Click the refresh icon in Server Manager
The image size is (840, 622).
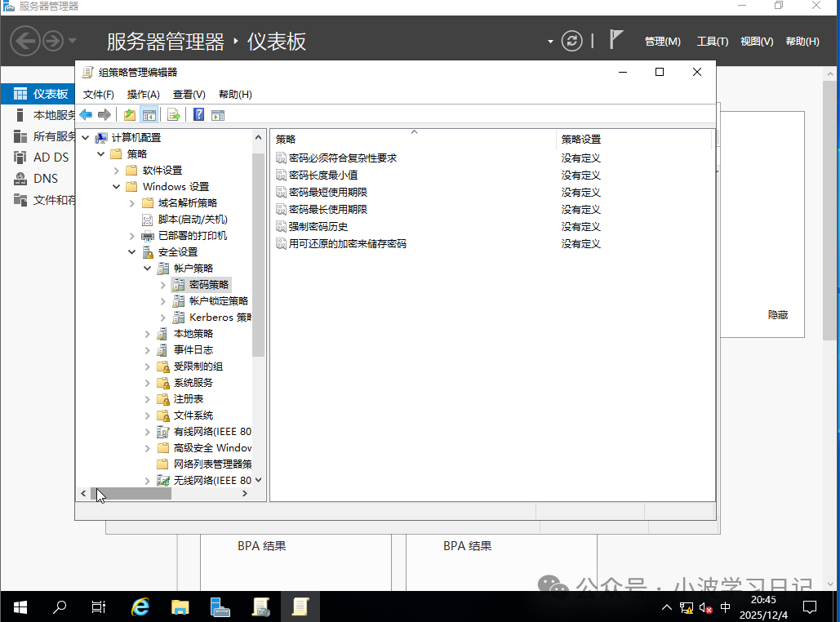click(x=571, y=41)
